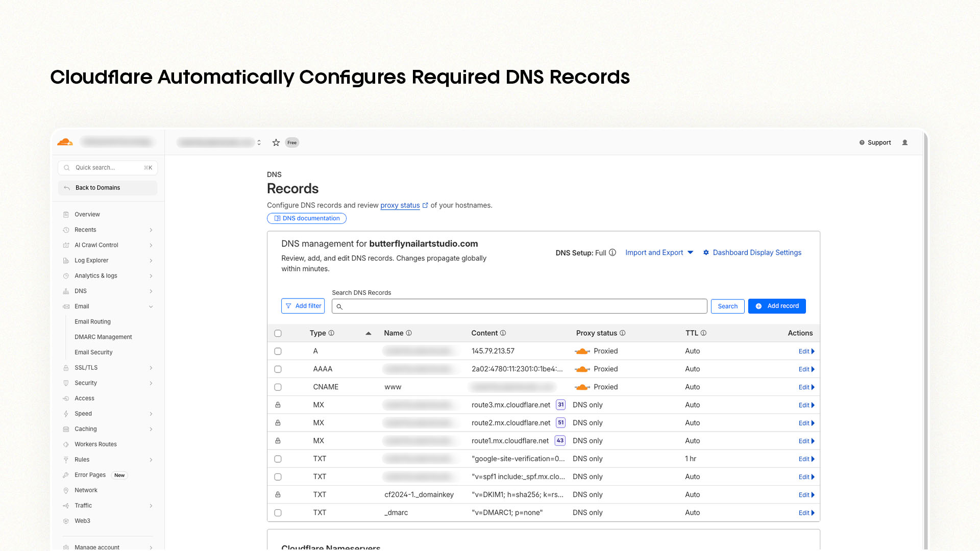Favorite the domain with the star icon

276,142
